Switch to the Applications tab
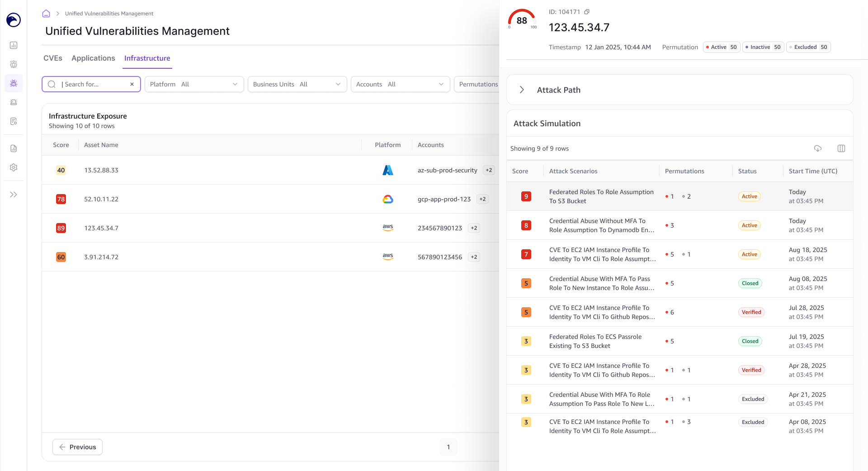This screenshot has width=868, height=471. (x=93, y=58)
